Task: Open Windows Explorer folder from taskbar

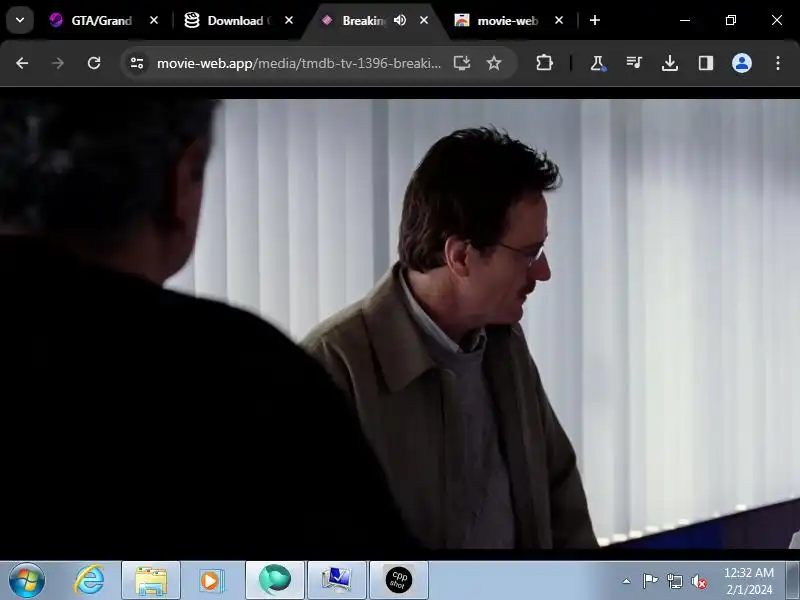Action: 151,580
